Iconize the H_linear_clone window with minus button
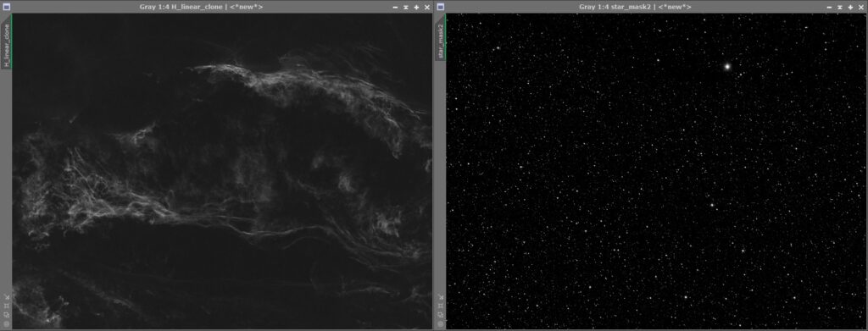Screen dimensions: 868x331 coord(395,7)
